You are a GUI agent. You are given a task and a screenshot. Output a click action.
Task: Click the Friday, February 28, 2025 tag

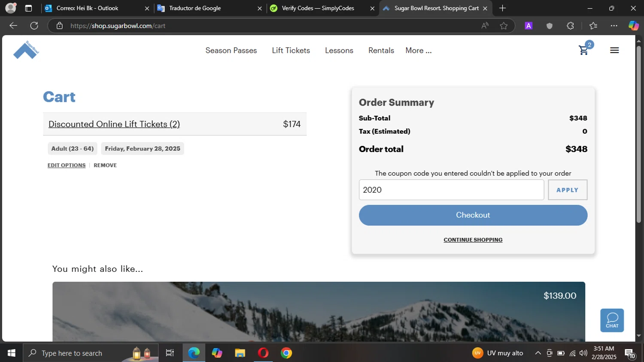tap(143, 149)
